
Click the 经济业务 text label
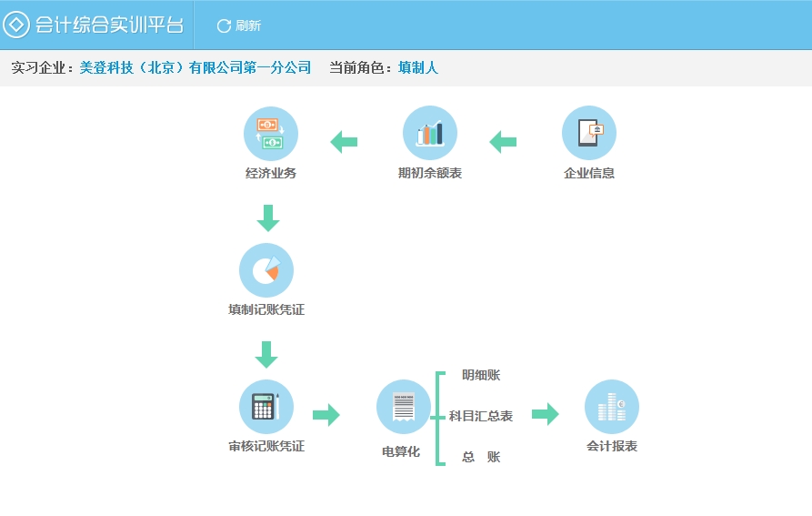click(x=270, y=173)
